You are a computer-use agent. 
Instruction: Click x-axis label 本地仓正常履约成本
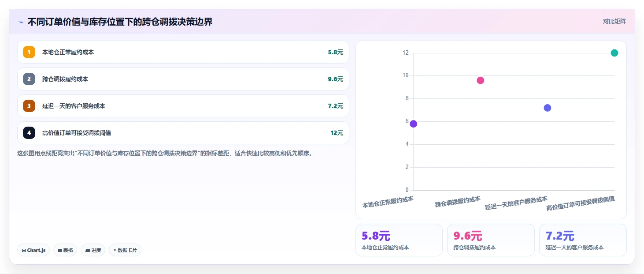pyautogui.click(x=388, y=202)
